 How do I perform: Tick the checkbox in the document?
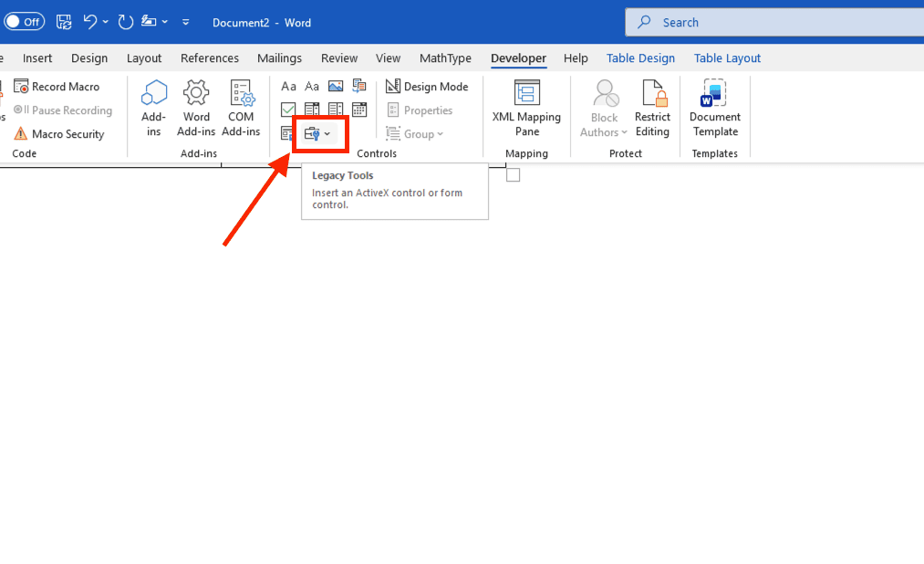[514, 175]
